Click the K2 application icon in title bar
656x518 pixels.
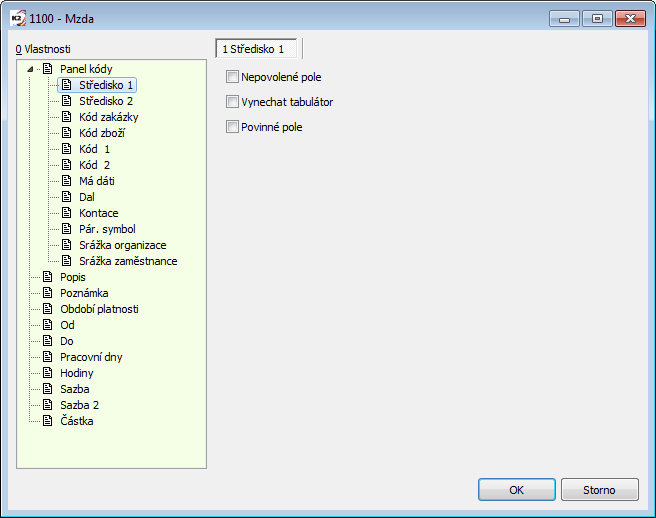16,17
